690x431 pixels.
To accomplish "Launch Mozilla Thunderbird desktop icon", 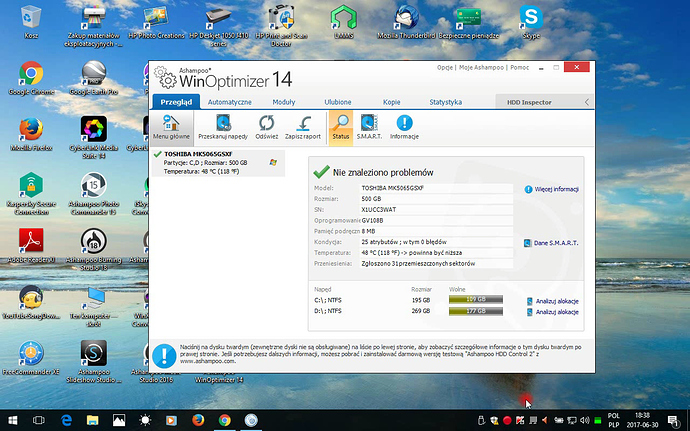I will [406, 22].
